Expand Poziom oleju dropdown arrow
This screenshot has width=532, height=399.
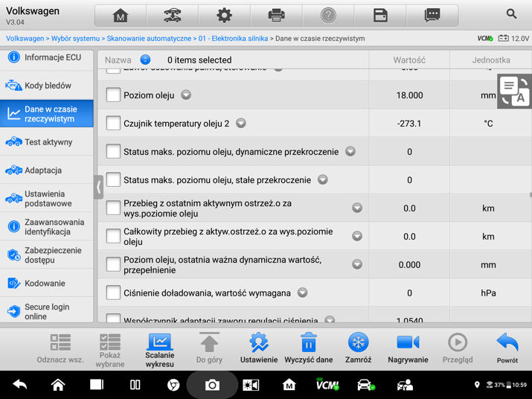pos(186,95)
